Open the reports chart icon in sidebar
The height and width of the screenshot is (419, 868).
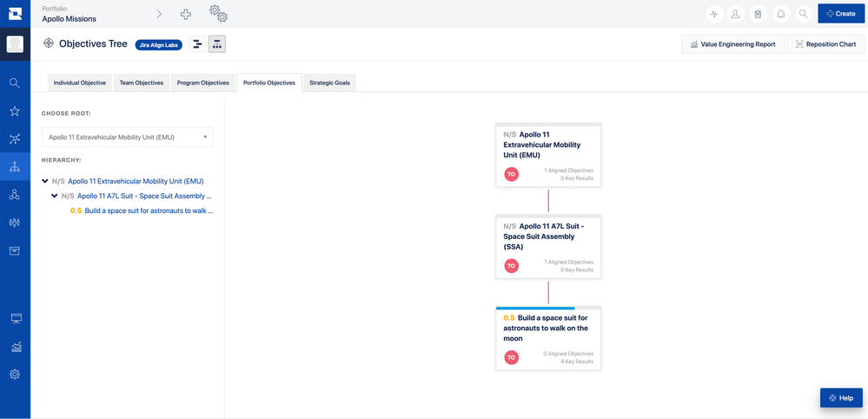[x=16, y=347]
